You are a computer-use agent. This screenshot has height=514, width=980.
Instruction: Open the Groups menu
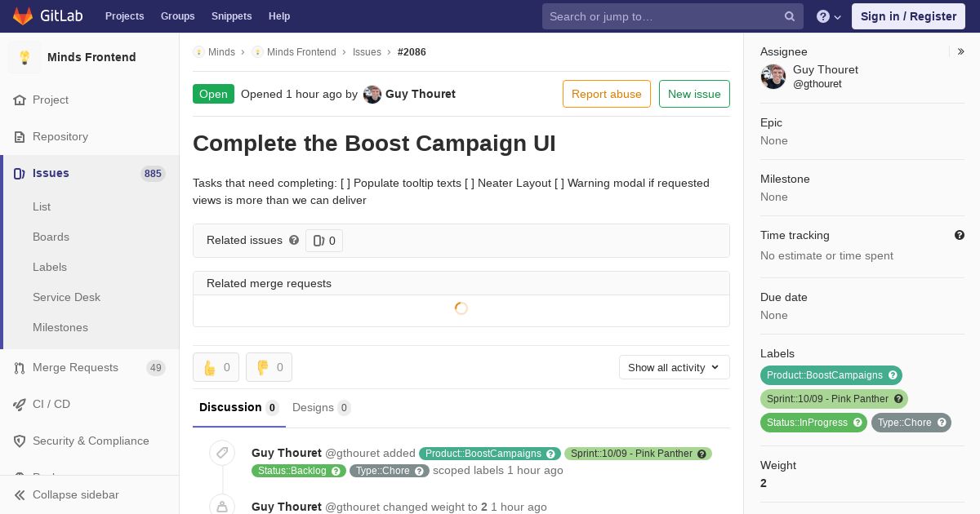click(x=177, y=16)
